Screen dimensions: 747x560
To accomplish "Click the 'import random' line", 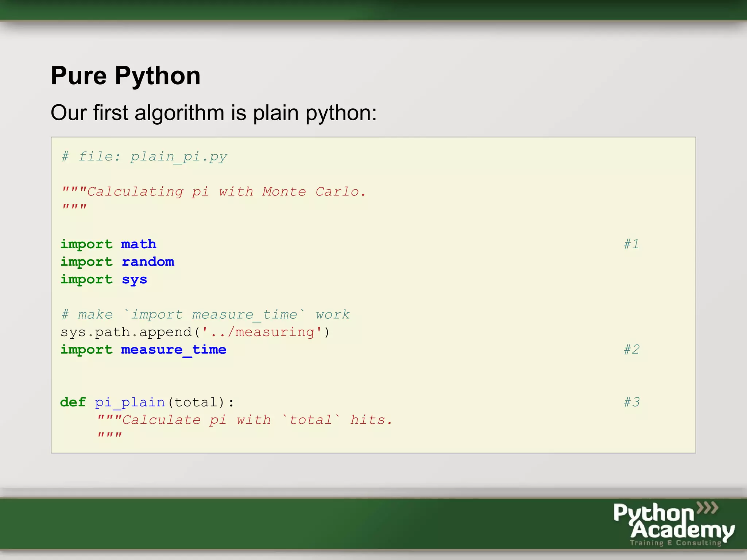I will [x=117, y=262].
